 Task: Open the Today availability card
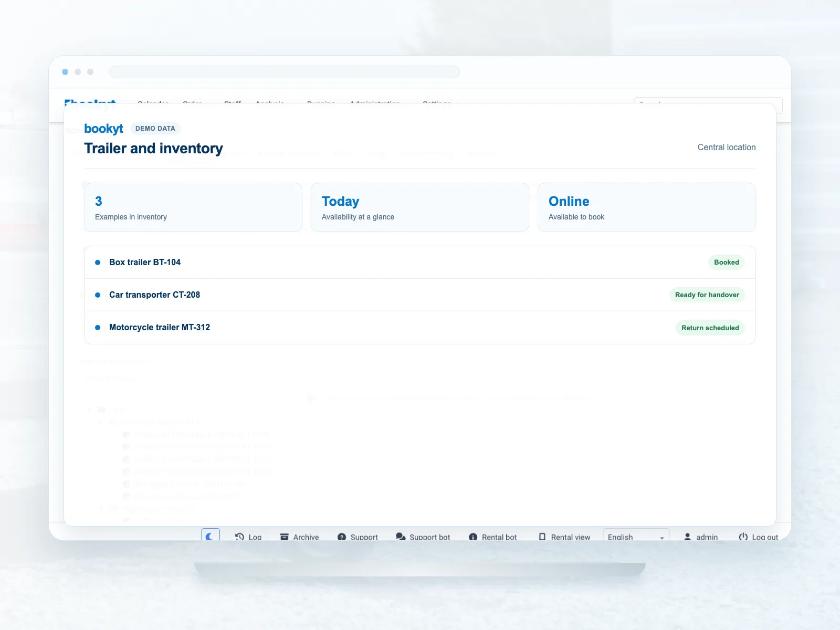(420, 207)
